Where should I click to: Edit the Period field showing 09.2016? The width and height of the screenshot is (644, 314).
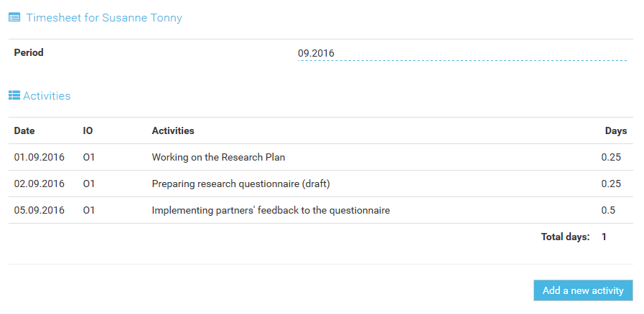coord(462,53)
